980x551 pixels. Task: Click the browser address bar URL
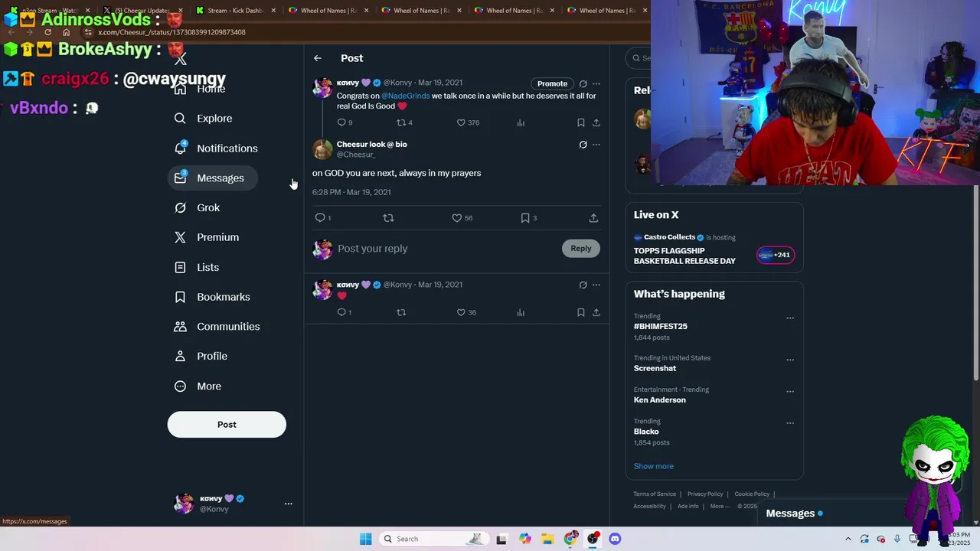click(172, 32)
